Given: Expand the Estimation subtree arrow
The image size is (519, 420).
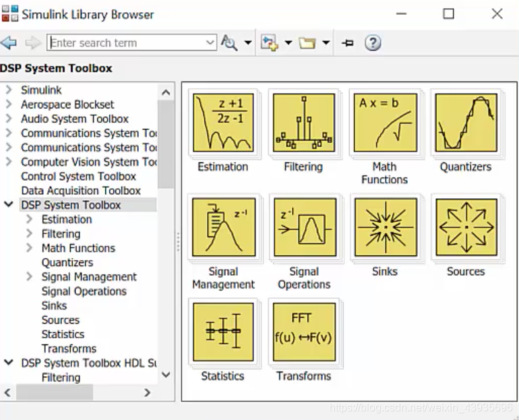Looking at the screenshot, I should pyautogui.click(x=30, y=219).
